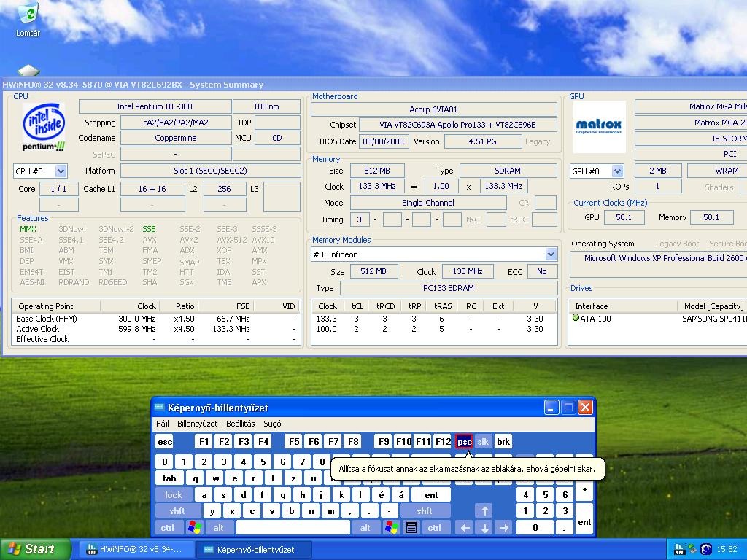Click the context menu key on the keyboard

411,528
